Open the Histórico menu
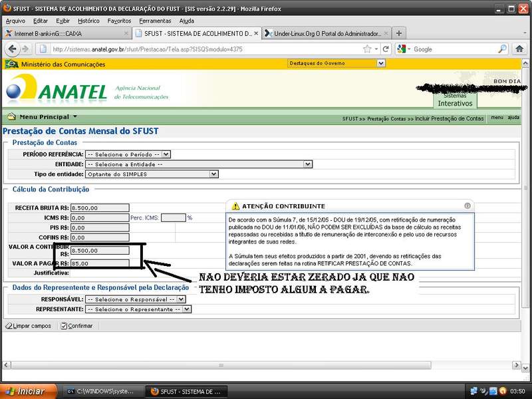 tap(88, 21)
